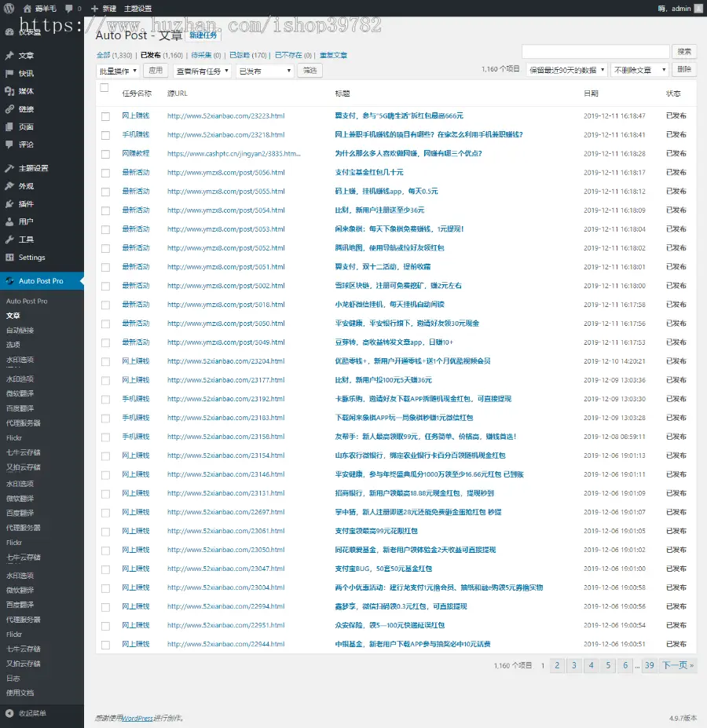Collapse the menu with the 收起菜单 icon

[x=9, y=713]
